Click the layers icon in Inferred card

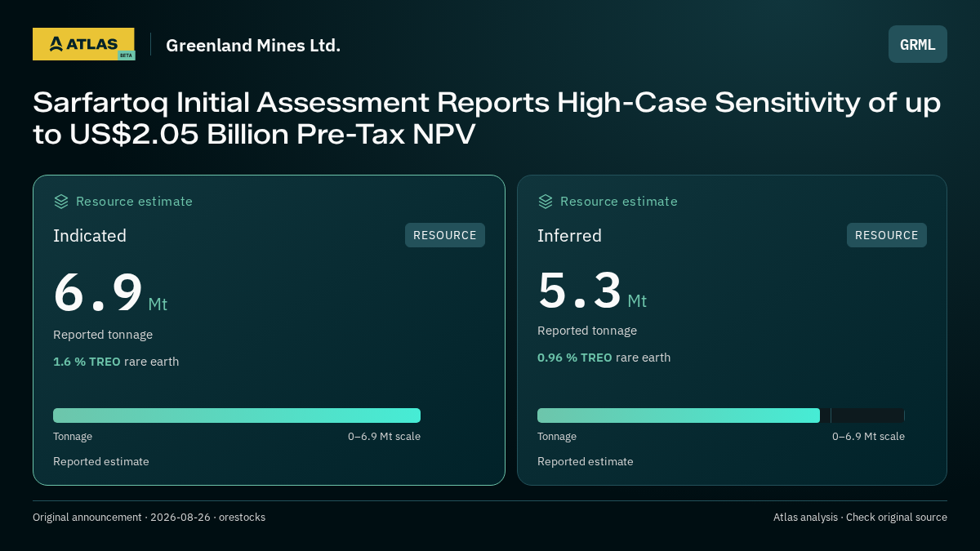[546, 202]
